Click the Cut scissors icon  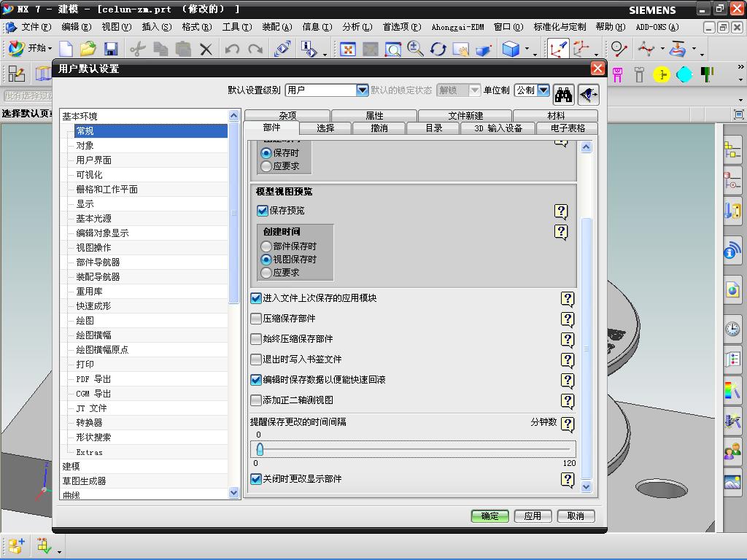(x=137, y=49)
